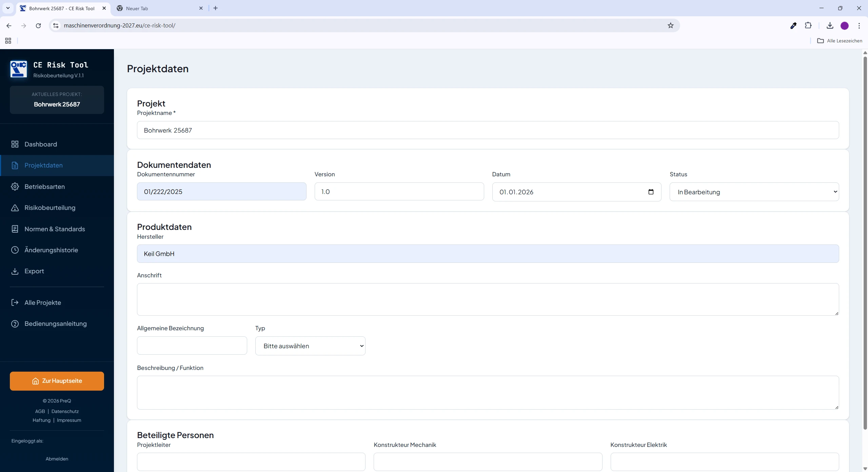Click the Normen & Standards document icon
Image resolution: width=868 pixels, height=472 pixels.
[15, 229]
